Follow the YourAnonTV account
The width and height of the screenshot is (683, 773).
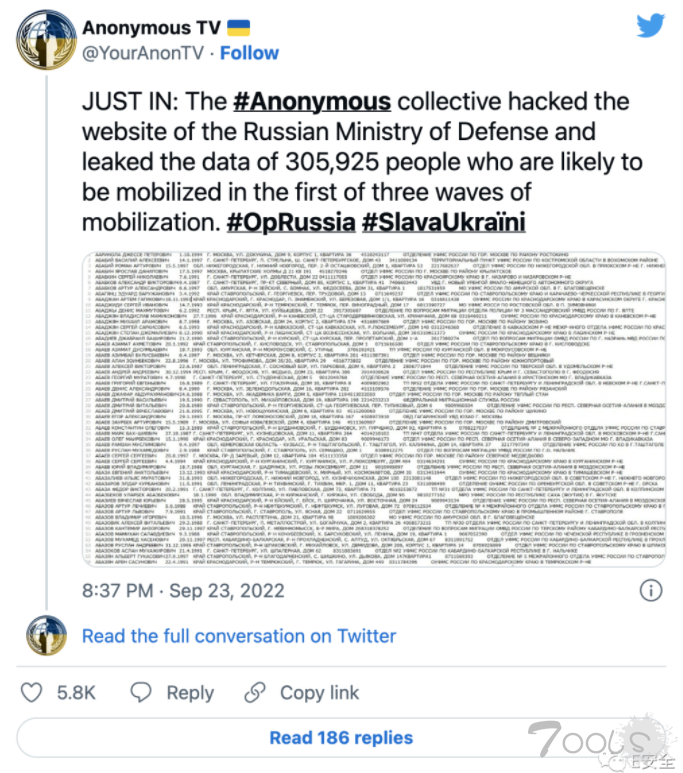click(250, 52)
